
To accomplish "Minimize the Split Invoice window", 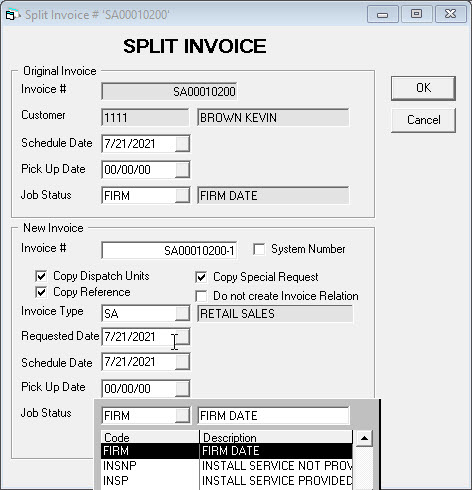I will (x=382, y=14).
